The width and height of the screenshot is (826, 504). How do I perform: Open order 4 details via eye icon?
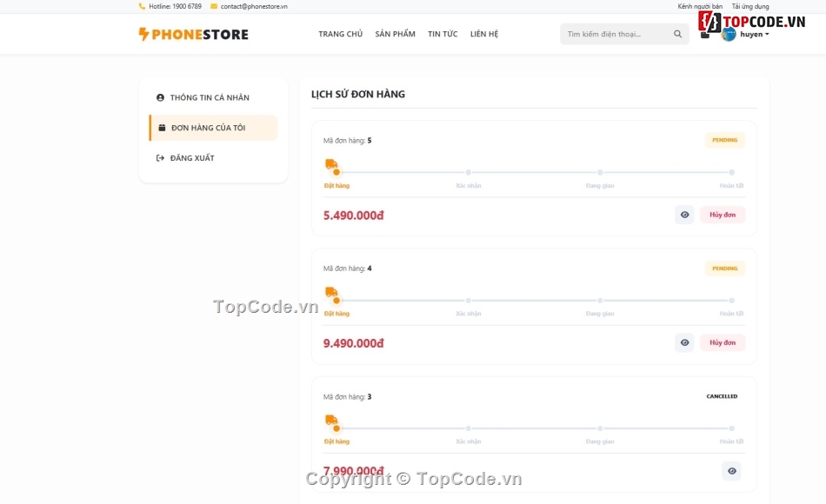684,342
